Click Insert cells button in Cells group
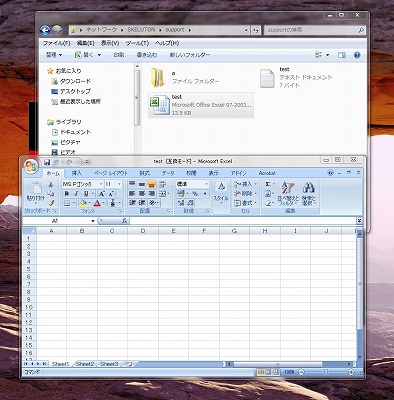 [x=246, y=184]
